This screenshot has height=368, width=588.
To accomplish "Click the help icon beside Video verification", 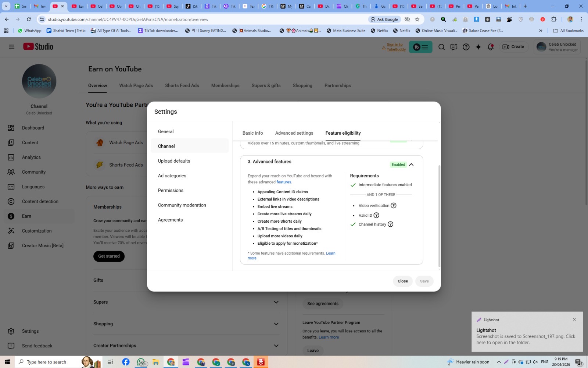I will (394, 206).
